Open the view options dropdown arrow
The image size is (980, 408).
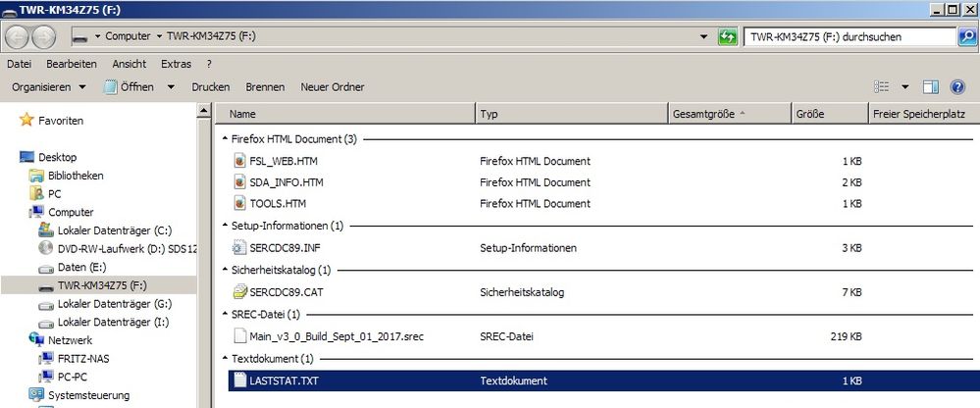(905, 87)
